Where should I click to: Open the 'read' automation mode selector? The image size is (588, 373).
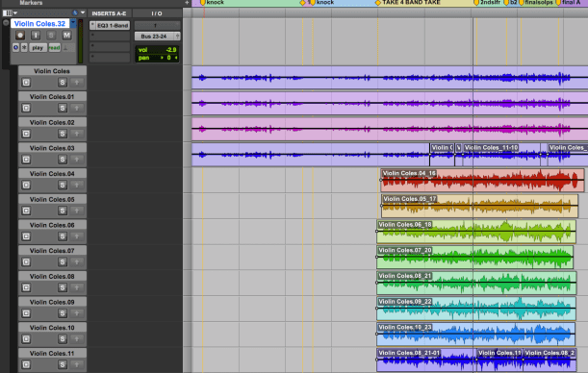click(54, 47)
